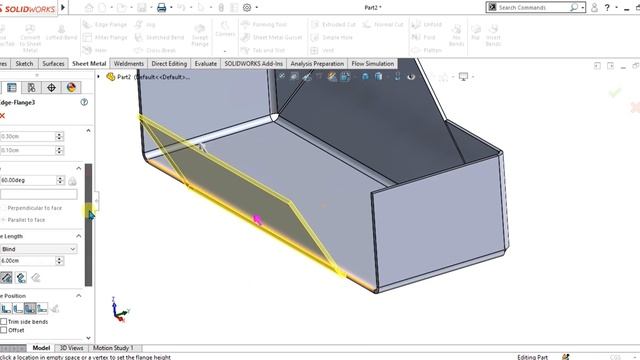The height and width of the screenshot is (360, 640).
Task: Click the empty face selection box under angle
Action: pos(39,194)
